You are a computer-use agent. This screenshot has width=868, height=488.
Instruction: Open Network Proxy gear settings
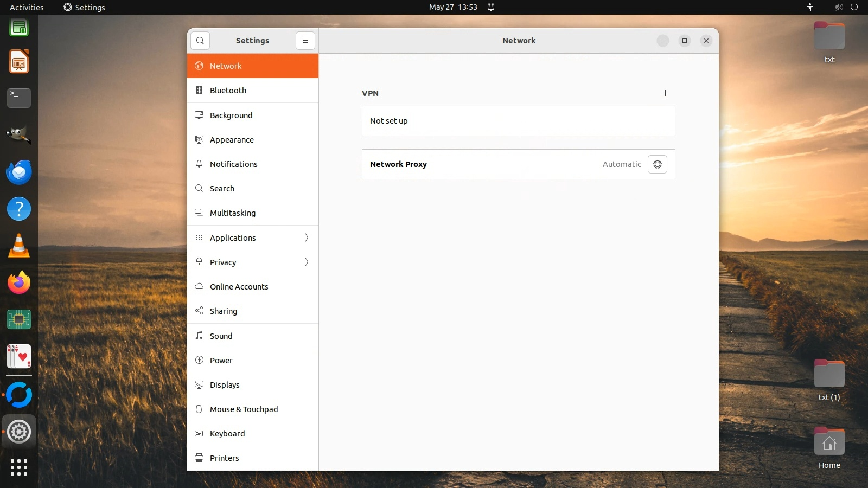point(657,164)
